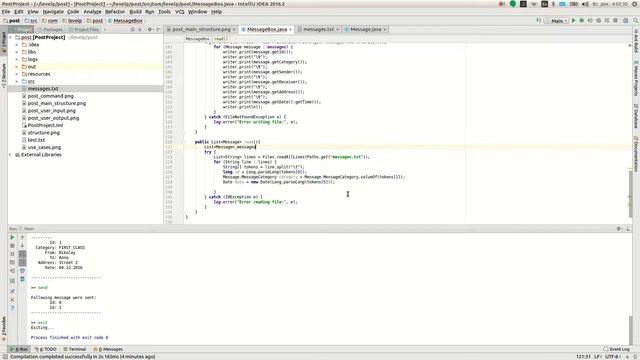This screenshot has height=360, width=640.
Task: Toggle Ant Build side tab
Action: [636, 41]
